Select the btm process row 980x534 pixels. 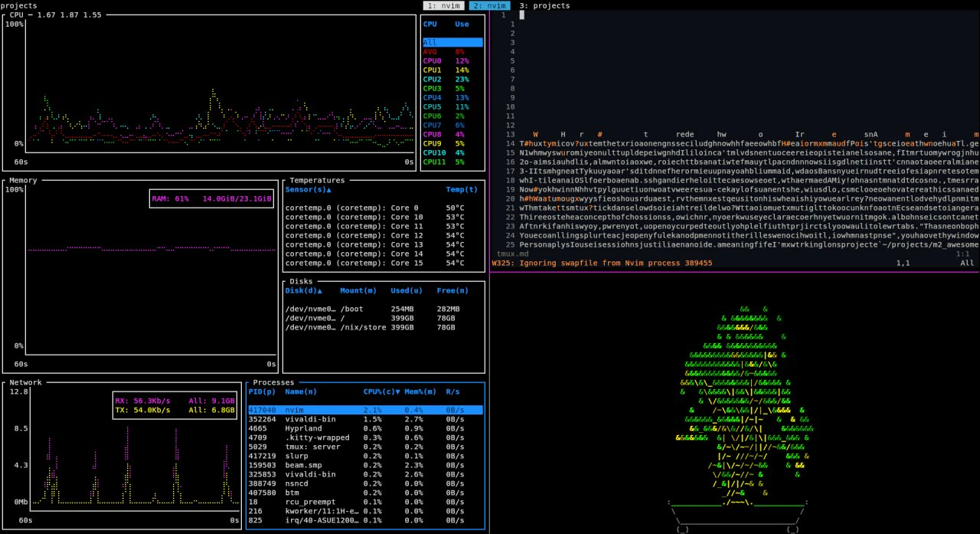pos(365,493)
